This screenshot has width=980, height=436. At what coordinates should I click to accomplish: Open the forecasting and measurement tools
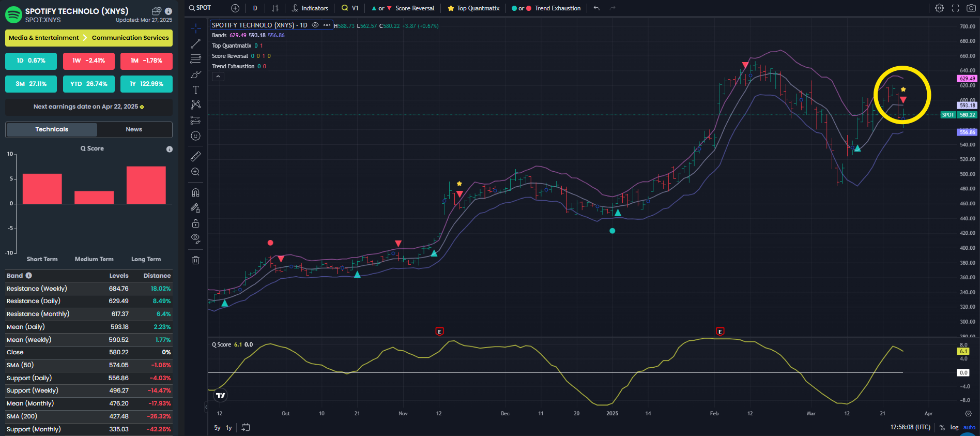click(x=195, y=121)
